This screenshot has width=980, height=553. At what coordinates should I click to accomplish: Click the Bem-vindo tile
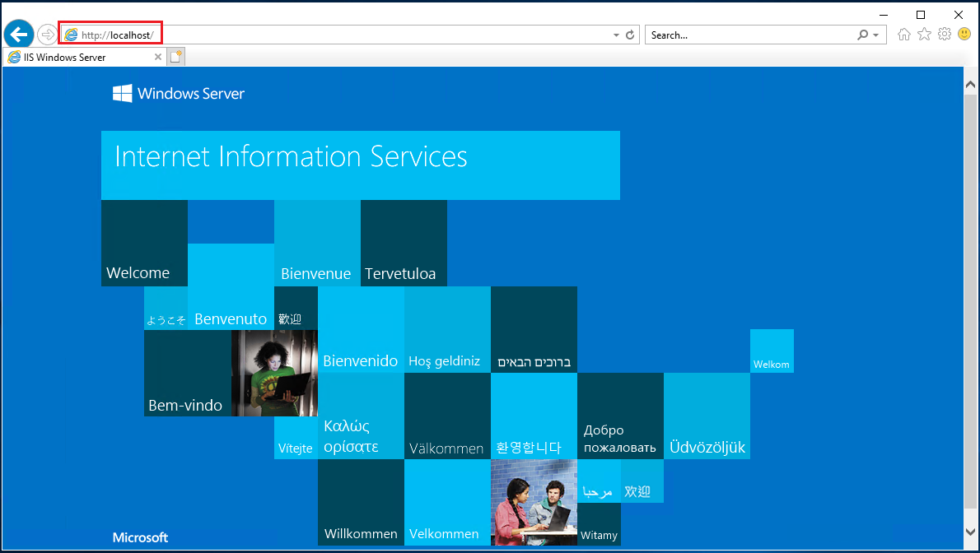tap(188, 373)
